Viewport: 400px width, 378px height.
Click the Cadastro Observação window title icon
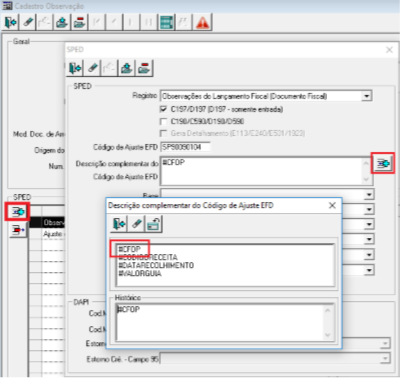point(7,6)
